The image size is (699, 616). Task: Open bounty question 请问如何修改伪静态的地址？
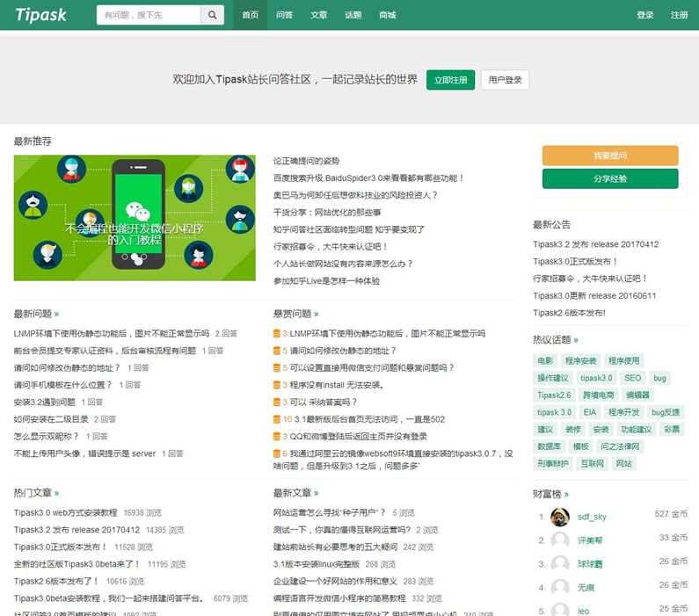pos(343,351)
